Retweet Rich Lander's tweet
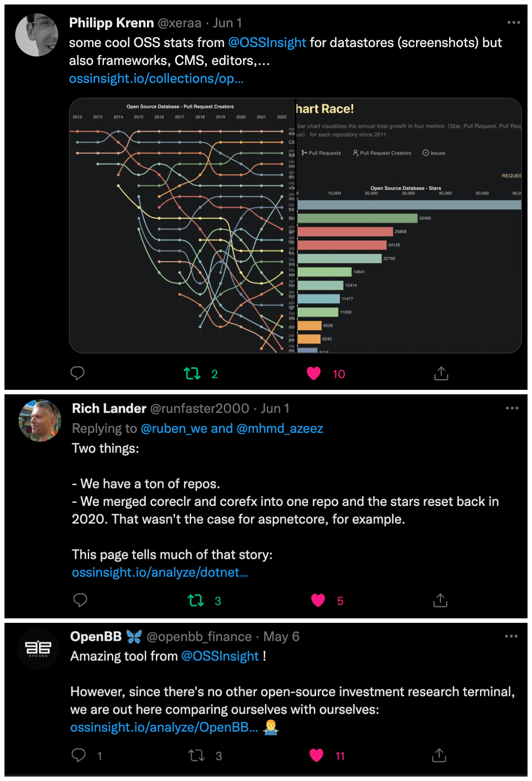Screen dimensions: 532x781 pyautogui.click(x=196, y=600)
